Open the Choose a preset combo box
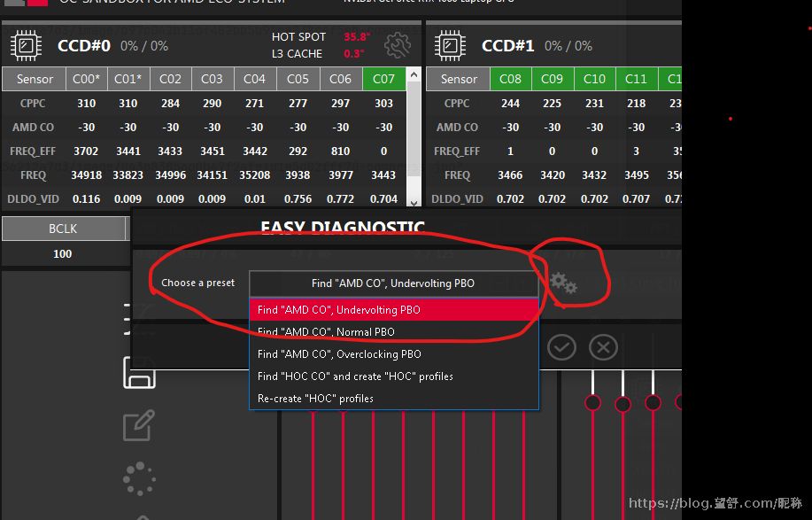The width and height of the screenshot is (812, 520). (393, 283)
